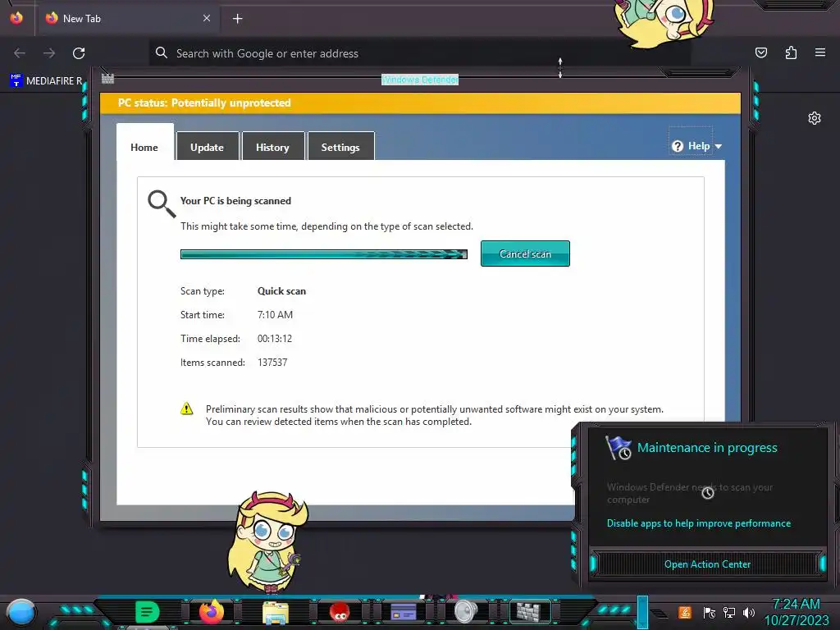
Task: Click the Help question mark icon
Action: click(x=677, y=146)
